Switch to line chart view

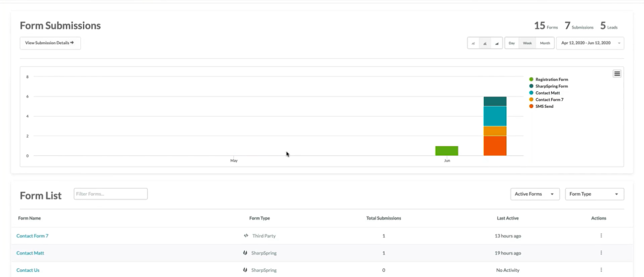click(x=473, y=43)
